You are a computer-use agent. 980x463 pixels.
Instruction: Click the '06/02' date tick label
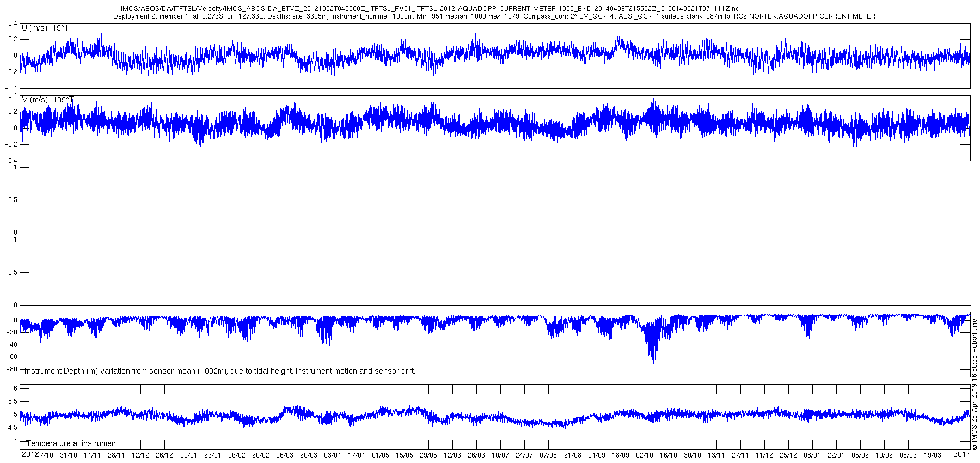pos(236,455)
